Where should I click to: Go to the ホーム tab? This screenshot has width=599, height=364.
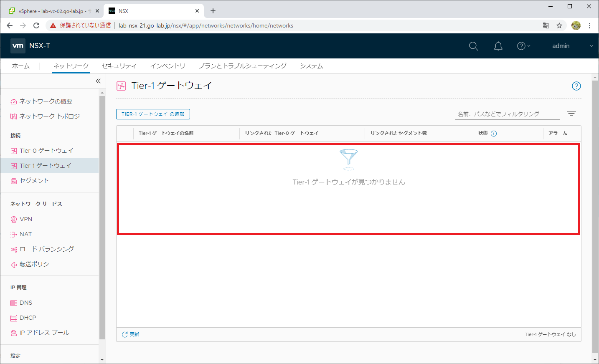(20, 66)
